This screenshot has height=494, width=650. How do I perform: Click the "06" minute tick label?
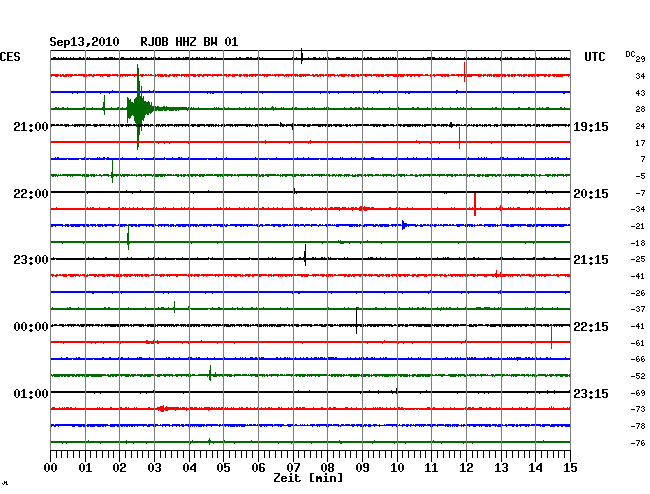click(x=258, y=467)
